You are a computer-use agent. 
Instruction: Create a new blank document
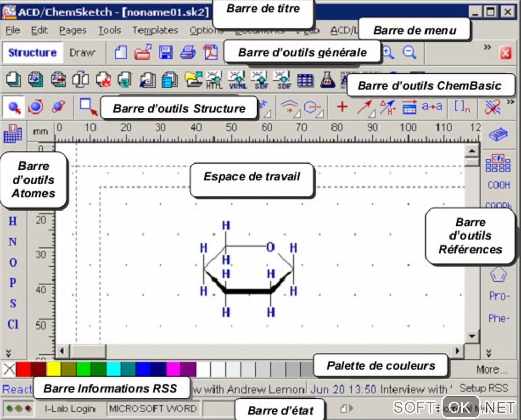click(121, 53)
